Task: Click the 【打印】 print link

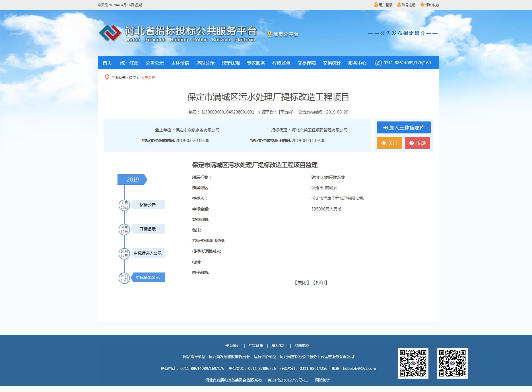Action: tap(320, 282)
